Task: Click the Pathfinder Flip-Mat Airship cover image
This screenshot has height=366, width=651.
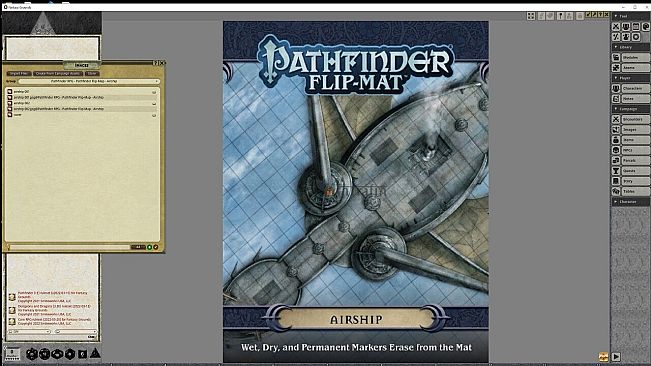Action: [x=356, y=192]
